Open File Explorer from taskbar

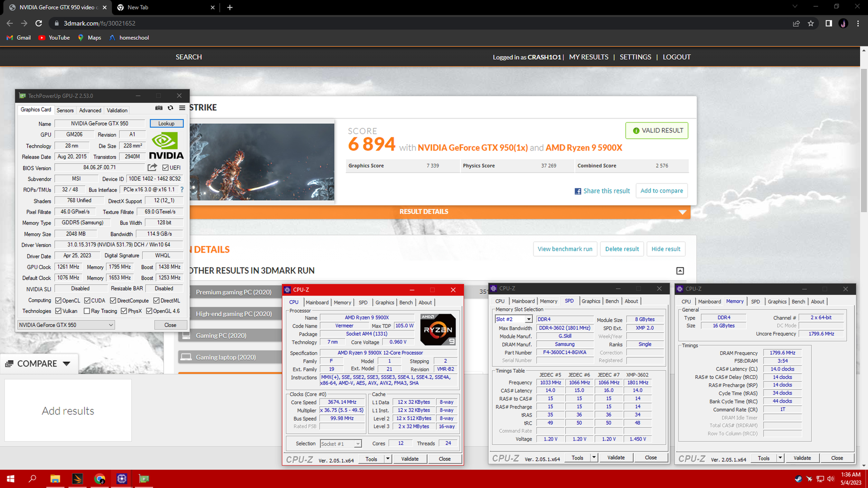click(x=55, y=479)
